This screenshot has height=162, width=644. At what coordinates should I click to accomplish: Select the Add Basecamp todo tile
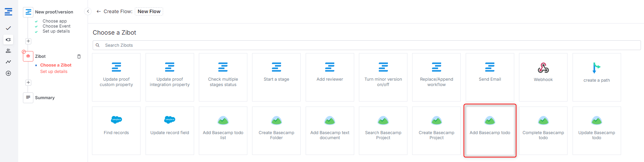(x=490, y=131)
